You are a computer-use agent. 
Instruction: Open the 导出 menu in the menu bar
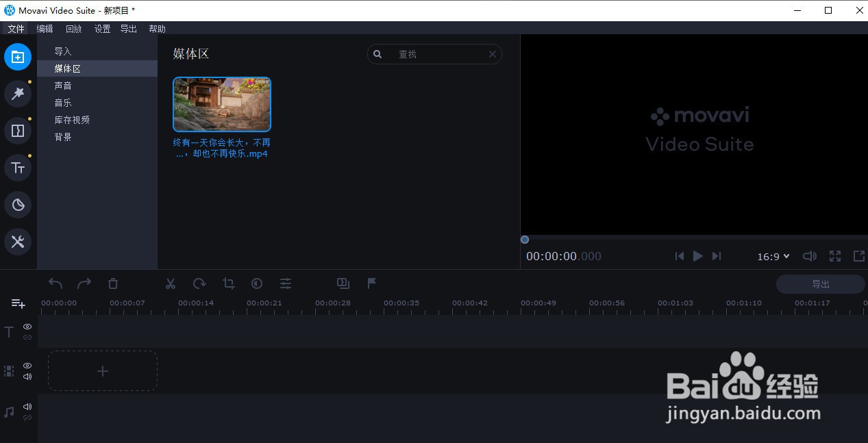(128, 29)
